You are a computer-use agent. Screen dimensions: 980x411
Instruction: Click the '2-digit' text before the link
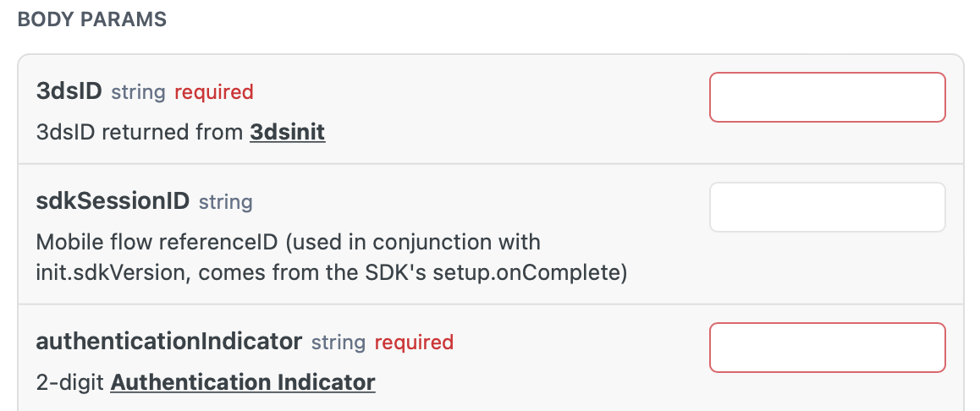(x=70, y=382)
